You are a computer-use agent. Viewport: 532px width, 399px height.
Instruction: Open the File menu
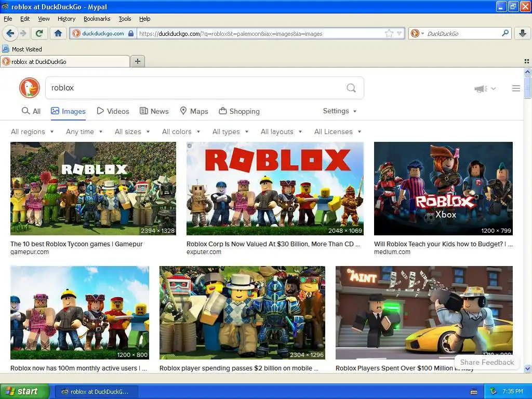pyautogui.click(x=8, y=19)
